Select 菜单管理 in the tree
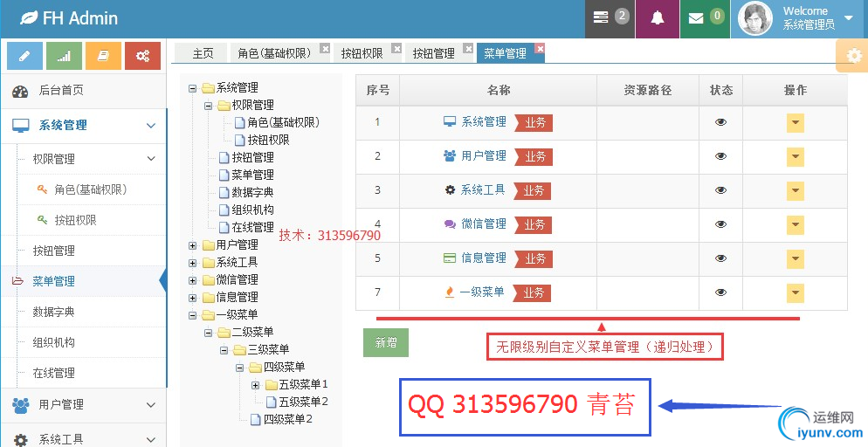The height and width of the screenshot is (447, 868). point(252,175)
